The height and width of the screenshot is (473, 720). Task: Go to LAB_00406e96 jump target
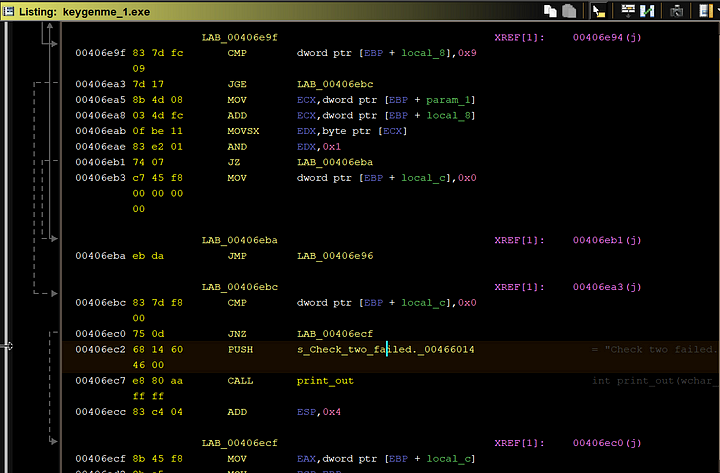(x=335, y=256)
